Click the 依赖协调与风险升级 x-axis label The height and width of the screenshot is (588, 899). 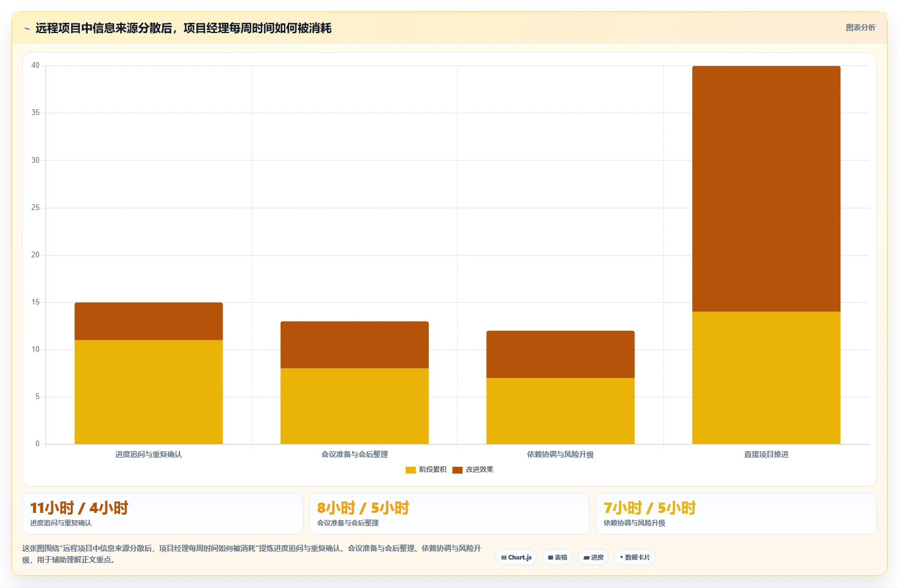click(560, 454)
